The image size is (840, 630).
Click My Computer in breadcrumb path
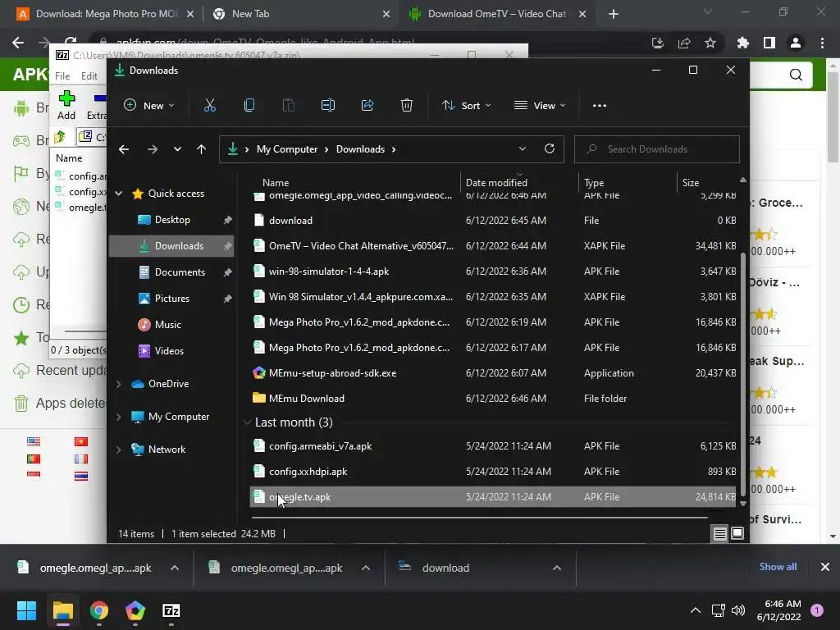[286, 149]
